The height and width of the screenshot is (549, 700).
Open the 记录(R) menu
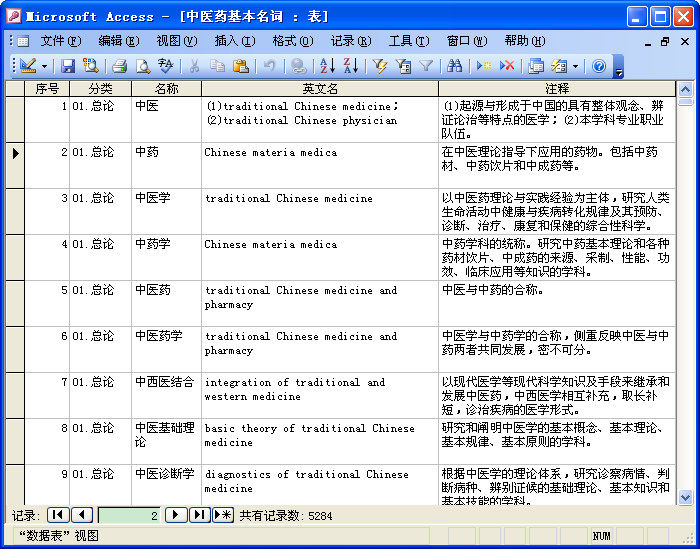coord(351,41)
